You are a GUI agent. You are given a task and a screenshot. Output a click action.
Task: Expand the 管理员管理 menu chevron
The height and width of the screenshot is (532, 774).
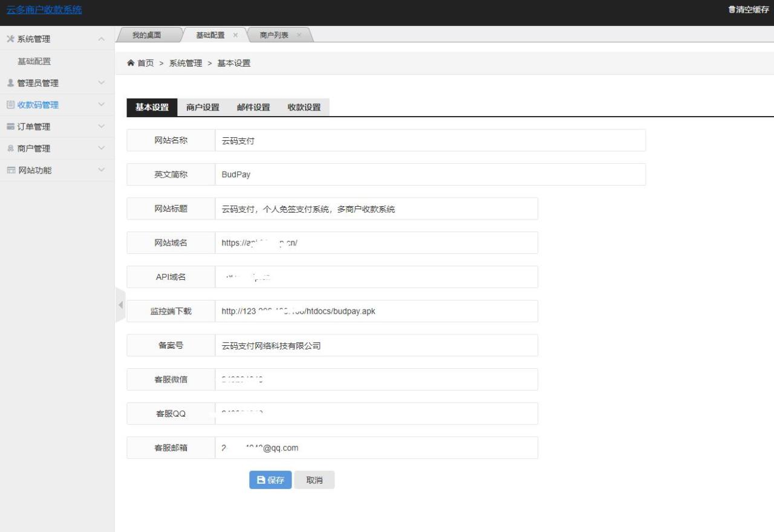[x=101, y=83]
